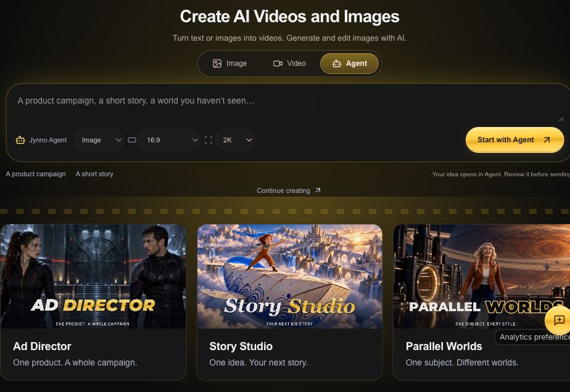Click 'One subject. Different worlds.' description
Image resolution: width=570 pixels, height=392 pixels.
pyautogui.click(x=462, y=362)
